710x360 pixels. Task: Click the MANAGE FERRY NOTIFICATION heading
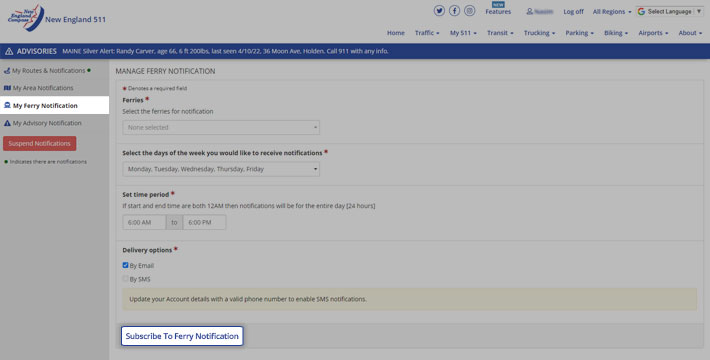point(165,71)
